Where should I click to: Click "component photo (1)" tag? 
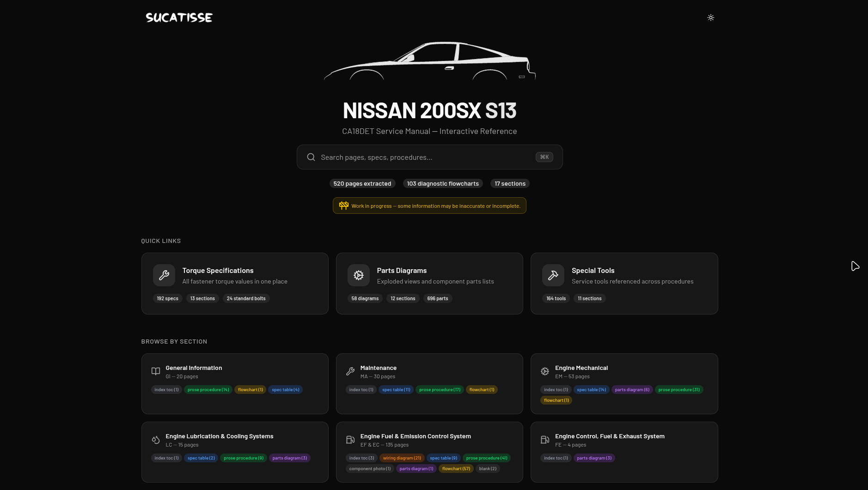tap(370, 469)
